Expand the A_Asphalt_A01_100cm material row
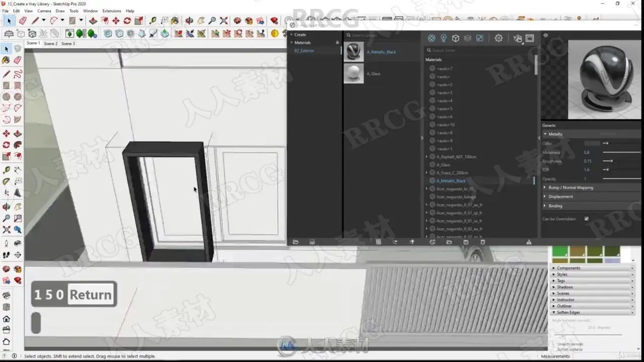 [x=427, y=157]
